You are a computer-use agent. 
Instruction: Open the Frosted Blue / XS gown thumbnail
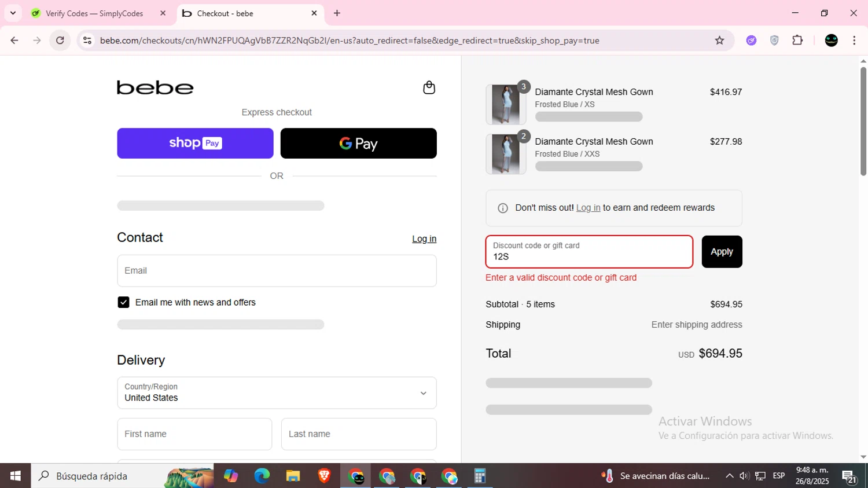pos(506,104)
